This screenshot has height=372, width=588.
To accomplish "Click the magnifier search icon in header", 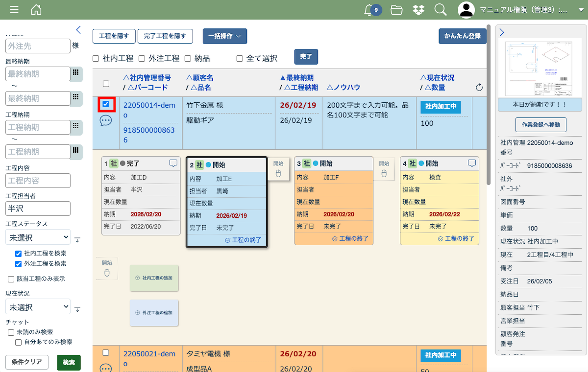I will 440,10.
